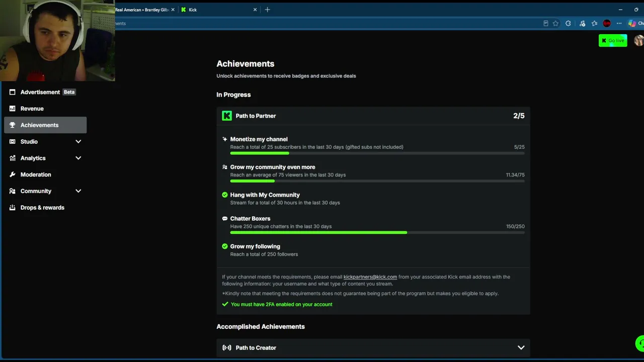Click the Go live button
Screen dimensions: 644x362
coord(613,41)
